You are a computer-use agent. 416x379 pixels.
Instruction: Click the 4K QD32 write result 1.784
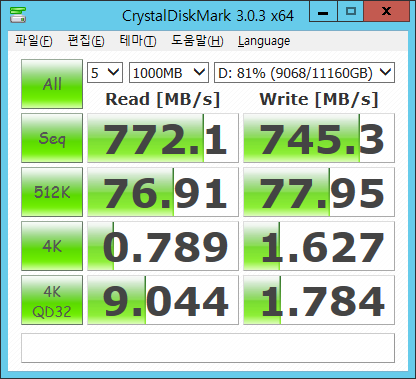tap(319, 300)
